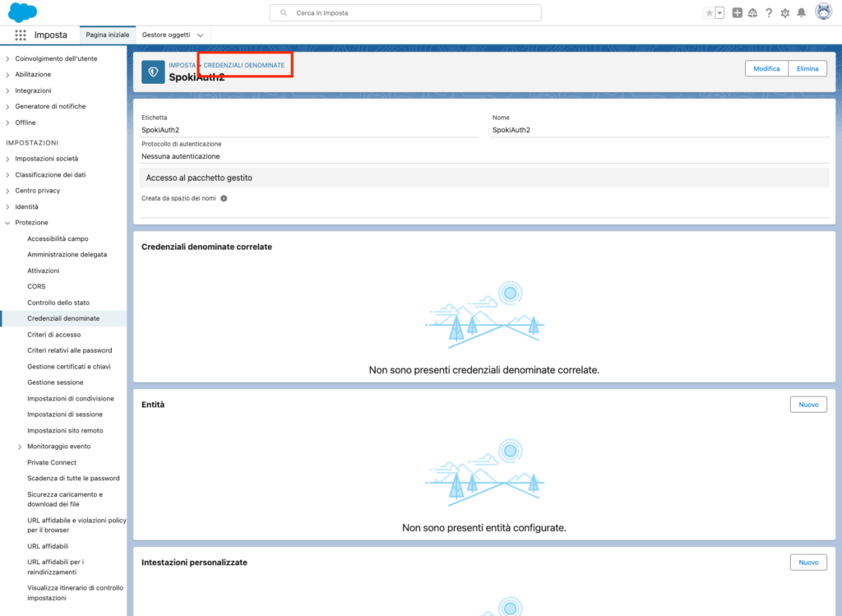This screenshot has width=842, height=616.
Task: Click the info icon beside Creata da spazio dei nomi
Action: click(224, 198)
